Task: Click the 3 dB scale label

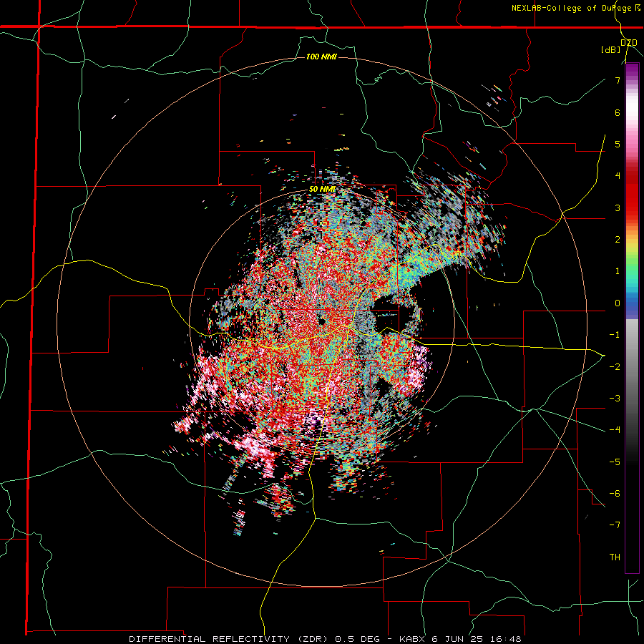Action: click(x=618, y=208)
